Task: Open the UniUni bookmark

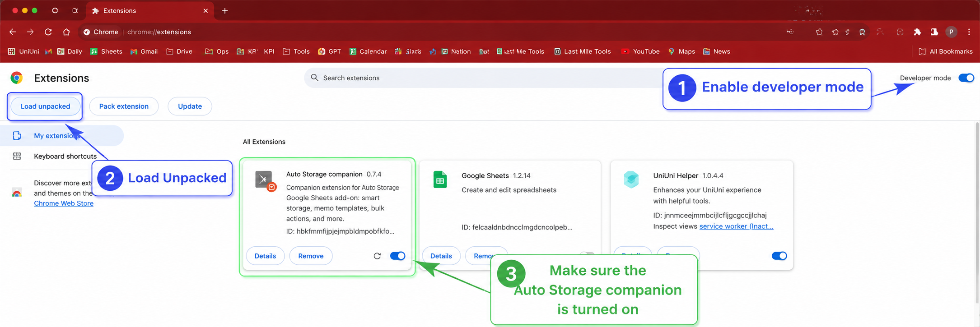Action: (23, 51)
